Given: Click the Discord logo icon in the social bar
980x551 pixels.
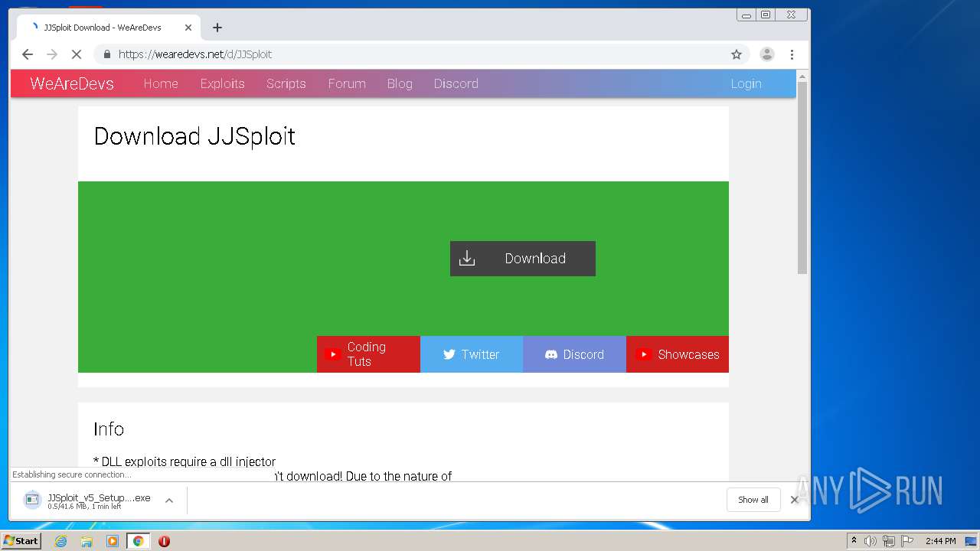Looking at the screenshot, I should (550, 354).
